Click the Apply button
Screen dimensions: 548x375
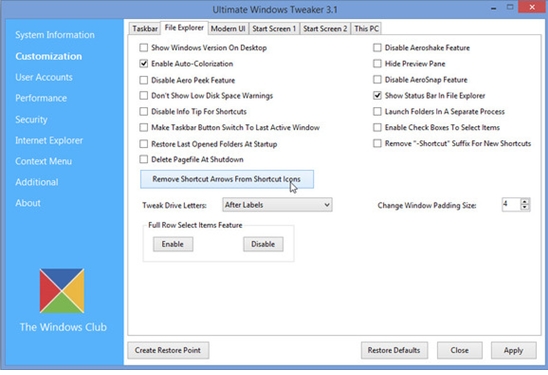click(x=513, y=350)
